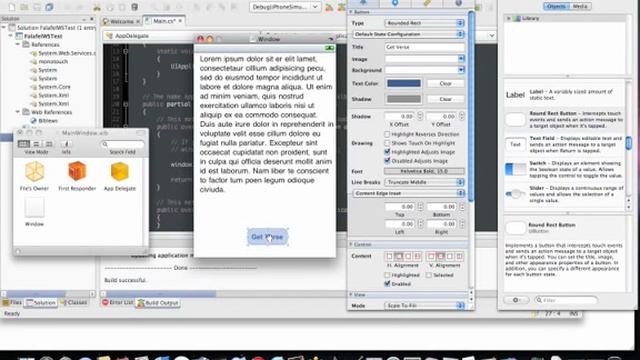Open the Background combo box arrow
Viewport: 640px width, 360px height.
point(461,70)
